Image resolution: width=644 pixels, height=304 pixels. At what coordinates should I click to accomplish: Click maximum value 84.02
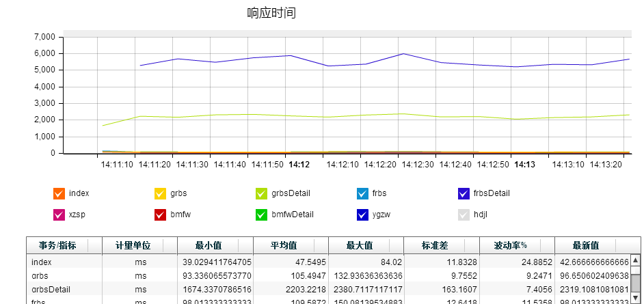392,262
